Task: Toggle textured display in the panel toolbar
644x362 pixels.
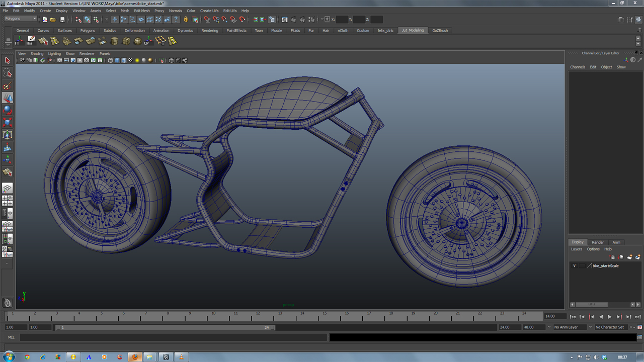Action: point(130,60)
